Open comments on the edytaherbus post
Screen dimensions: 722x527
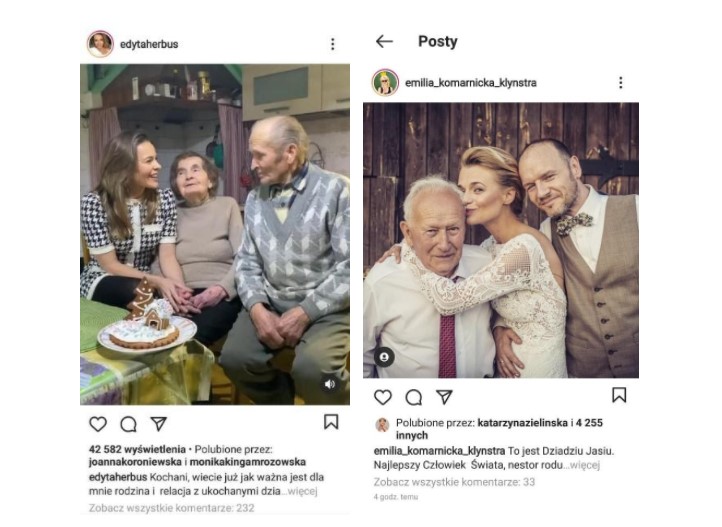128,423
